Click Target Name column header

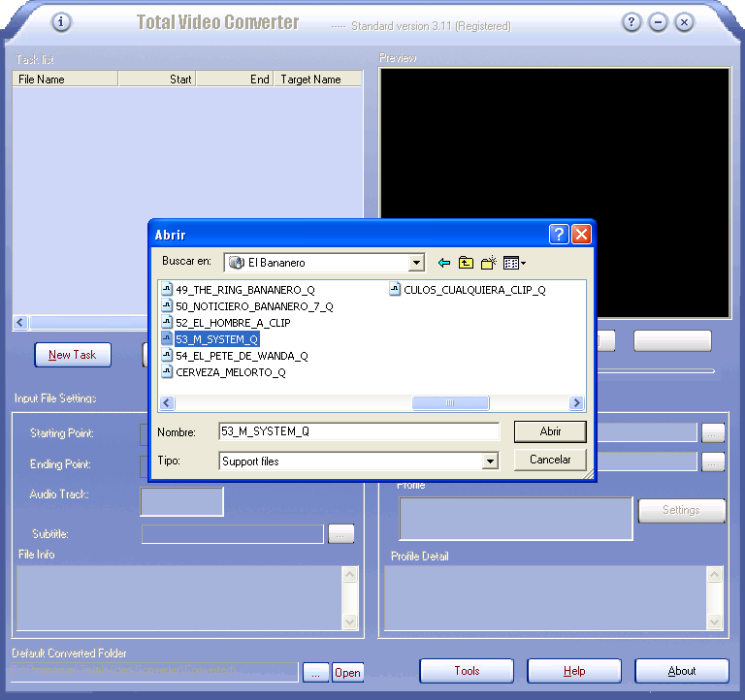317,79
